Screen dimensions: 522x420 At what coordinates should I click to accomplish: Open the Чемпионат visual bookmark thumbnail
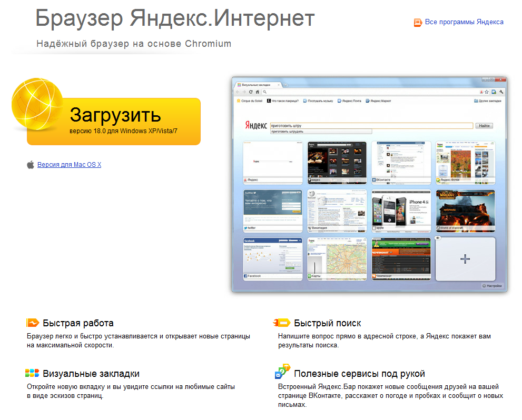(401, 259)
